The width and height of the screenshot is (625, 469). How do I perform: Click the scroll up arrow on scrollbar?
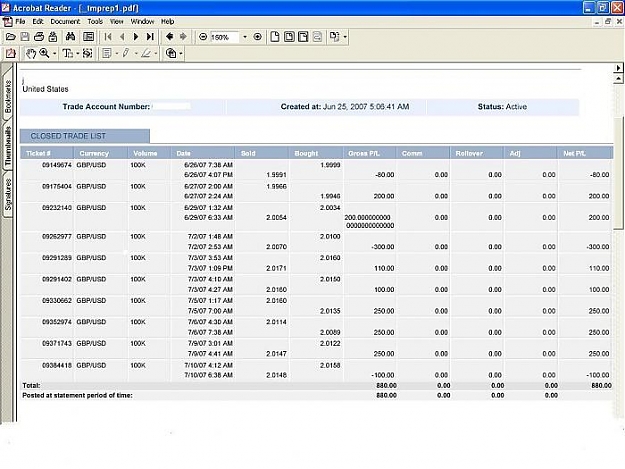[618, 78]
